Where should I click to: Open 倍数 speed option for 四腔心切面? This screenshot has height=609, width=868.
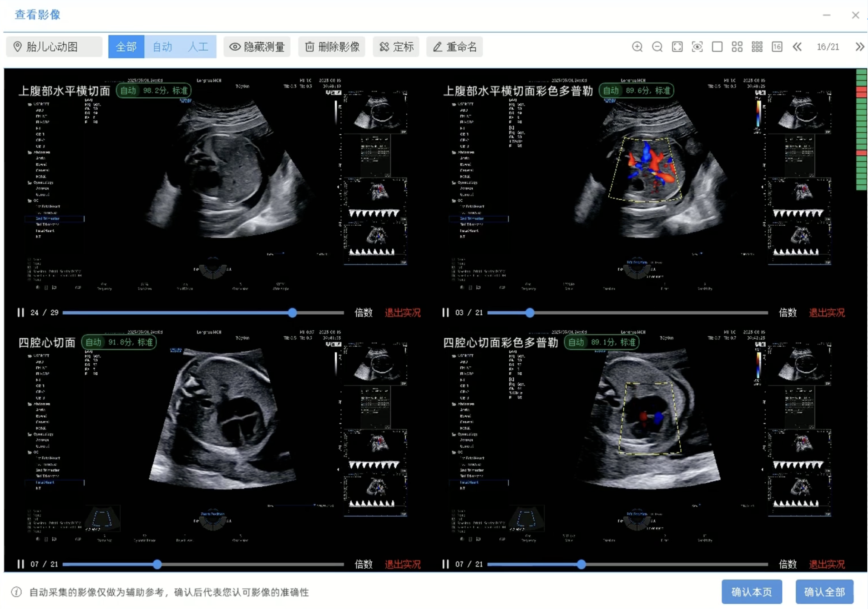pyautogui.click(x=363, y=564)
